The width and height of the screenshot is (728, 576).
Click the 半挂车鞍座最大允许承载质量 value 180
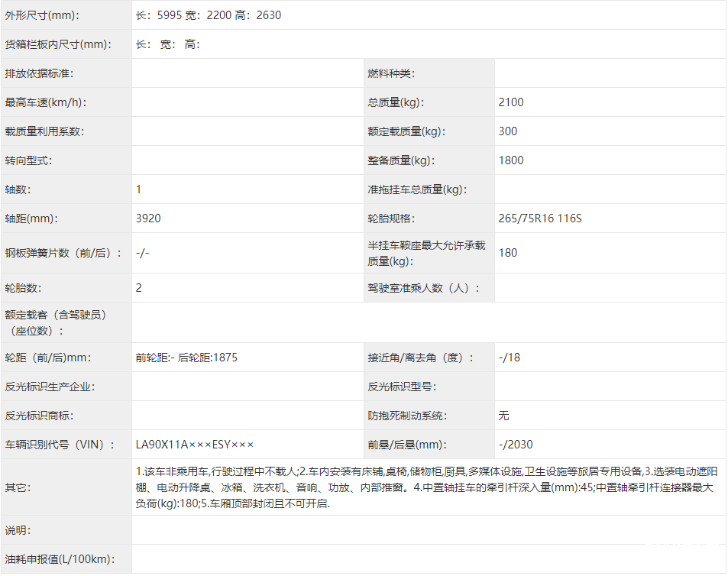[508, 253]
